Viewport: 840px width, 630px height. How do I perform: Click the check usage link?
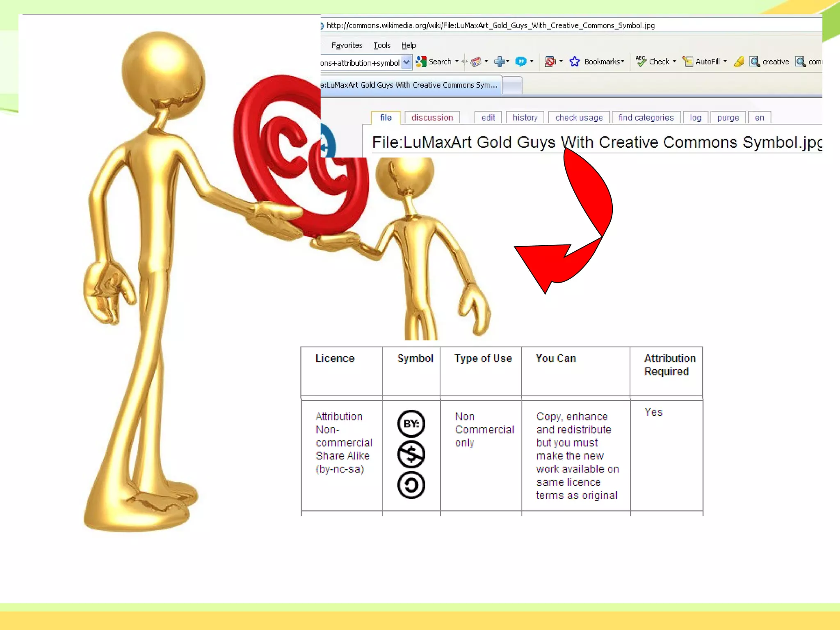579,118
